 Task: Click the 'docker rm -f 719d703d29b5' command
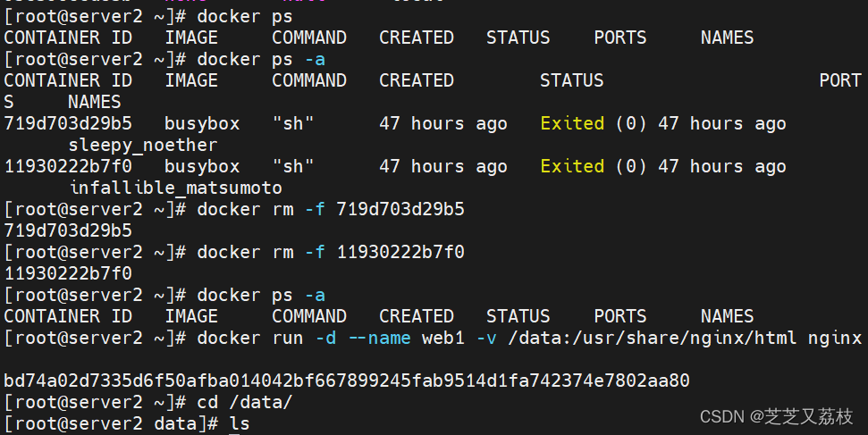point(331,209)
